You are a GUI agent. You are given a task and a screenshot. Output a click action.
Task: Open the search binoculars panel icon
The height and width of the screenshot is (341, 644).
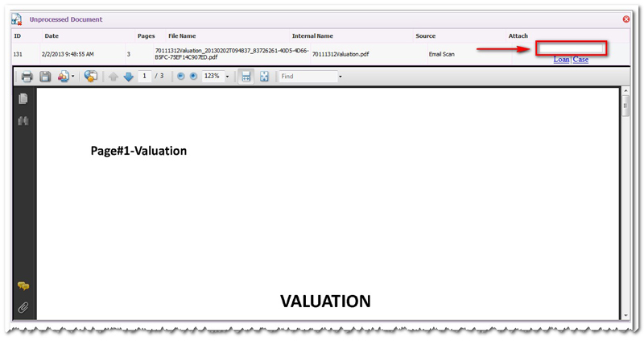point(23,121)
